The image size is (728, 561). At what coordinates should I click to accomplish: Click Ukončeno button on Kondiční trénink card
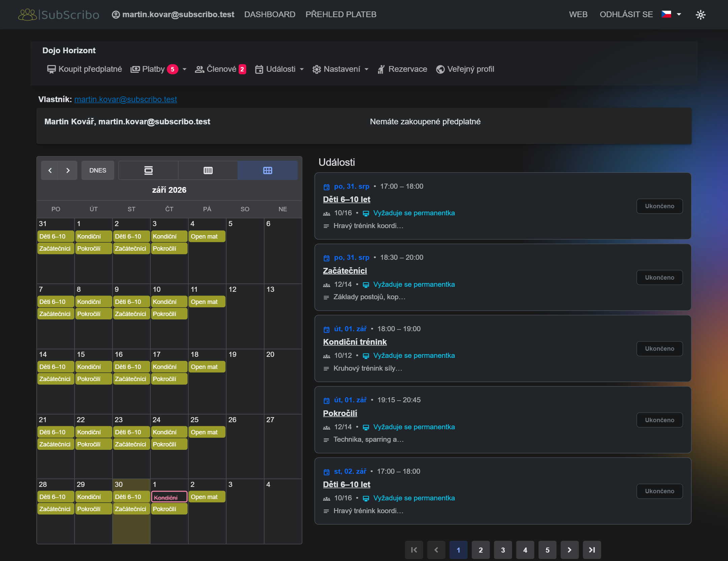pyautogui.click(x=660, y=349)
